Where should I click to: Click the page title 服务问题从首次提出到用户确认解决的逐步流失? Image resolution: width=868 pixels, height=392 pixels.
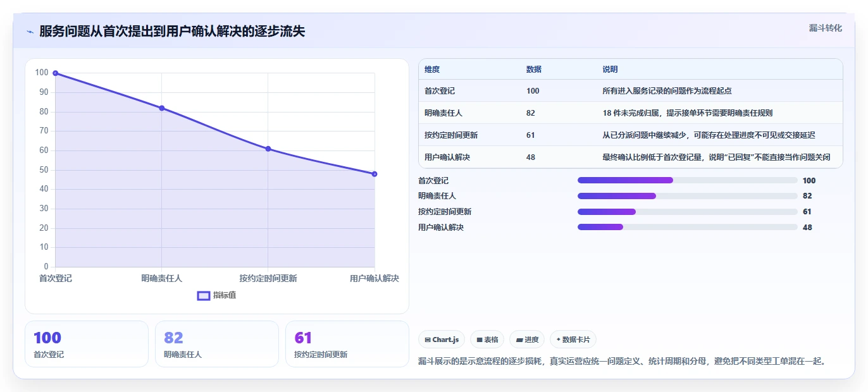pyautogui.click(x=172, y=31)
